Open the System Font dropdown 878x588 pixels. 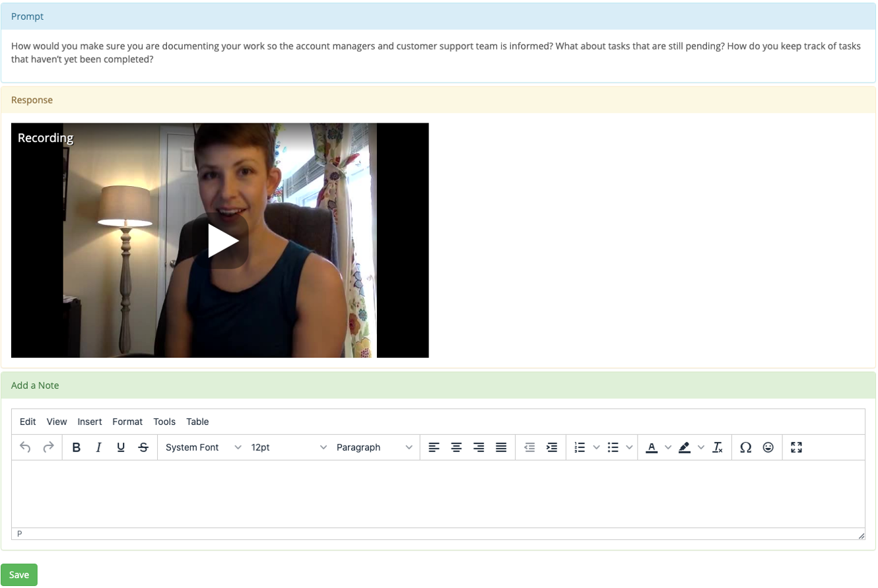tap(203, 447)
